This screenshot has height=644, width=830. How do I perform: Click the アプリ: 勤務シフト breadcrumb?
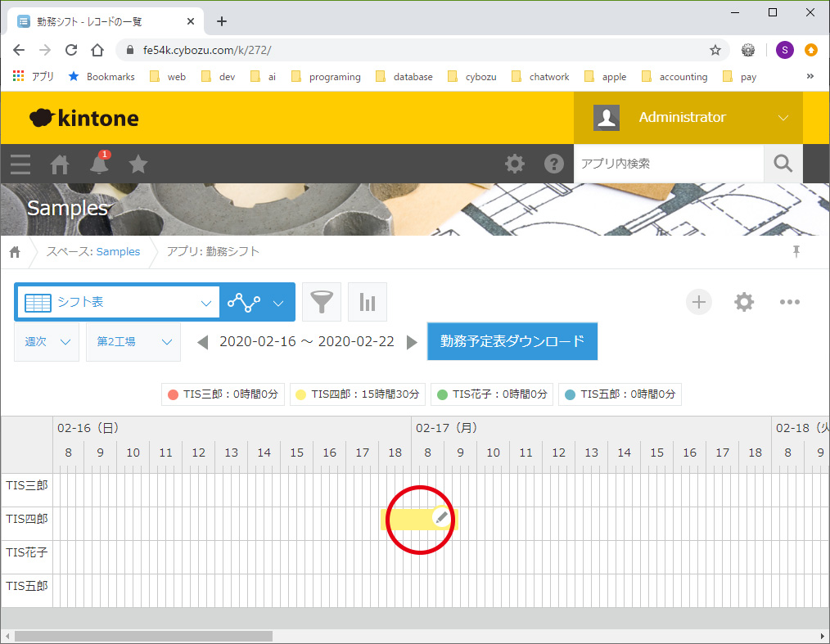click(213, 251)
